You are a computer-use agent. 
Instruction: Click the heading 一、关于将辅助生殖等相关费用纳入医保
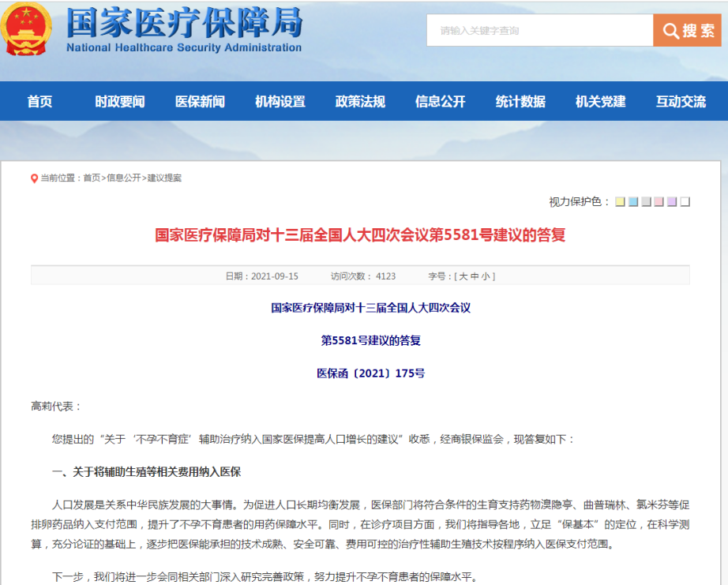pos(146,472)
